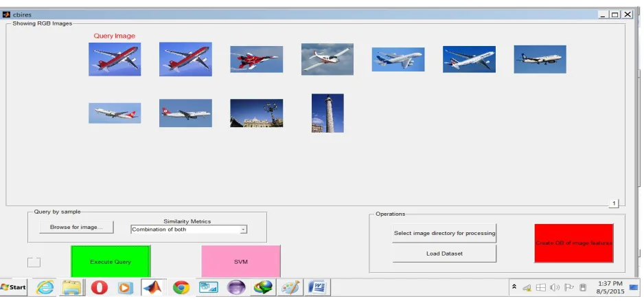Click Select image directory for processing
Image resolution: width=644 pixels, height=301 pixels.
pyautogui.click(x=444, y=233)
